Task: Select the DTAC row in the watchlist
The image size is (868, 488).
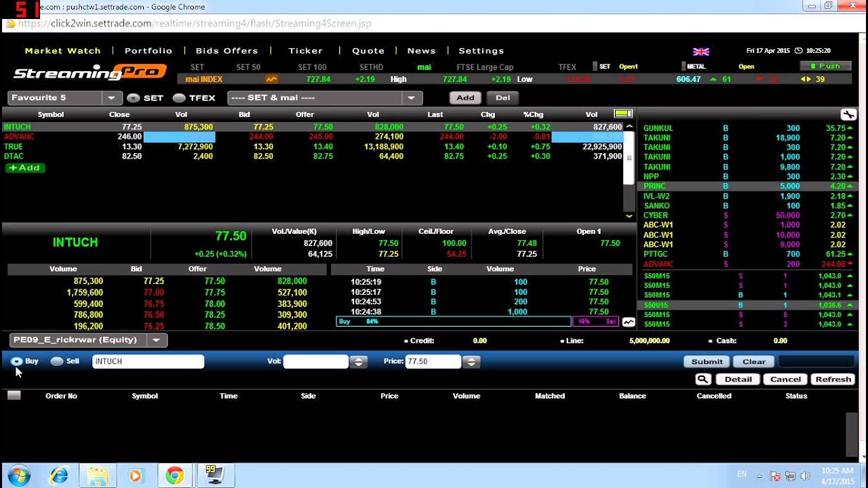Action: click(313, 157)
